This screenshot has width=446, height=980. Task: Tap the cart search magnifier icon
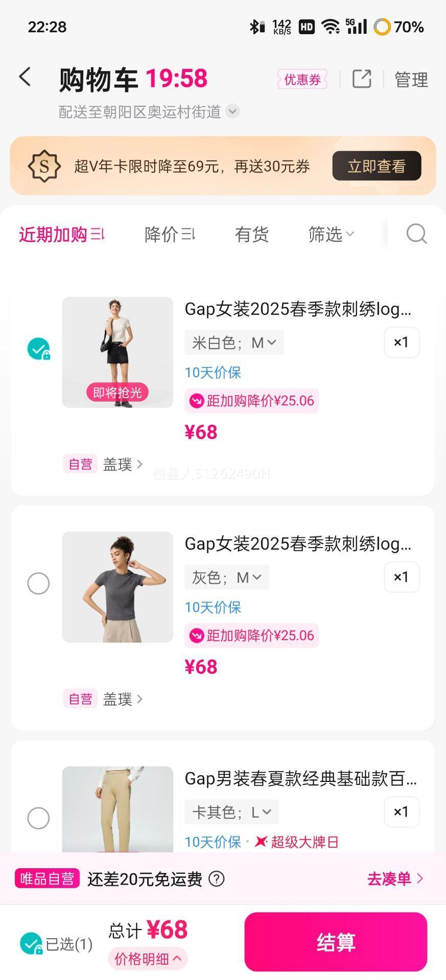point(416,234)
